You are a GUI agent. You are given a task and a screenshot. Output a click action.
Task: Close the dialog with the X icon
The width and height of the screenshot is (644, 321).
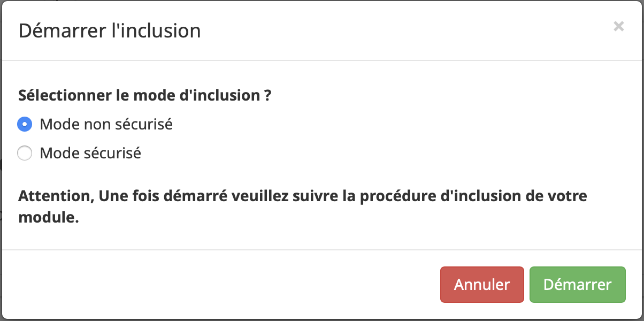point(618,26)
